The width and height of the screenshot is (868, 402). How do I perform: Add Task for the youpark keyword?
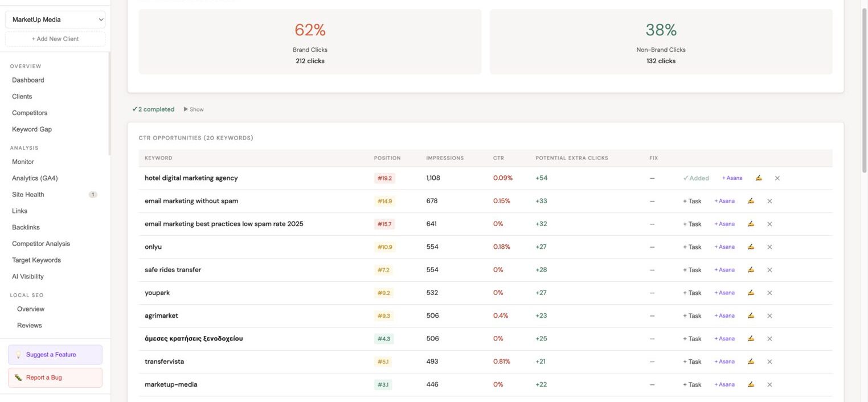point(692,293)
